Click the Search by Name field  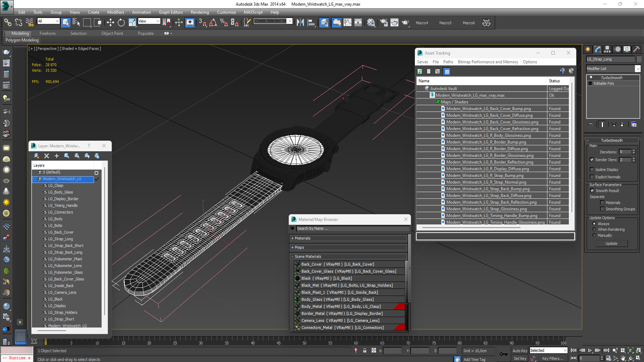point(353,229)
